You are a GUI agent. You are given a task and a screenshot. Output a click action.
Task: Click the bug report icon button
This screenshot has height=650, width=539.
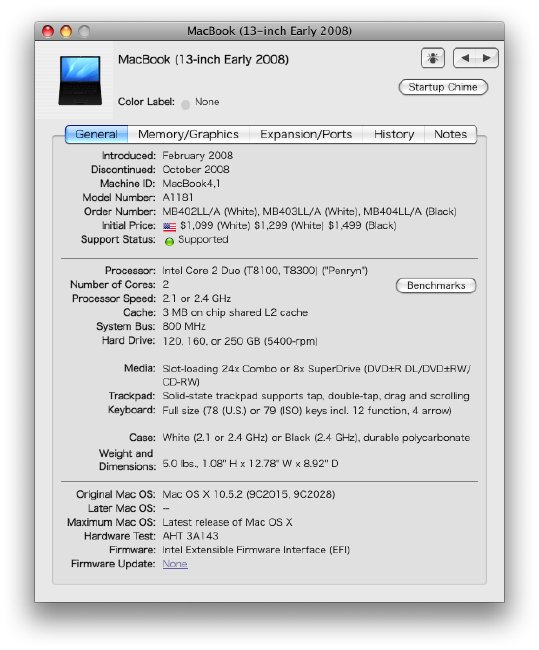[432, 58]
